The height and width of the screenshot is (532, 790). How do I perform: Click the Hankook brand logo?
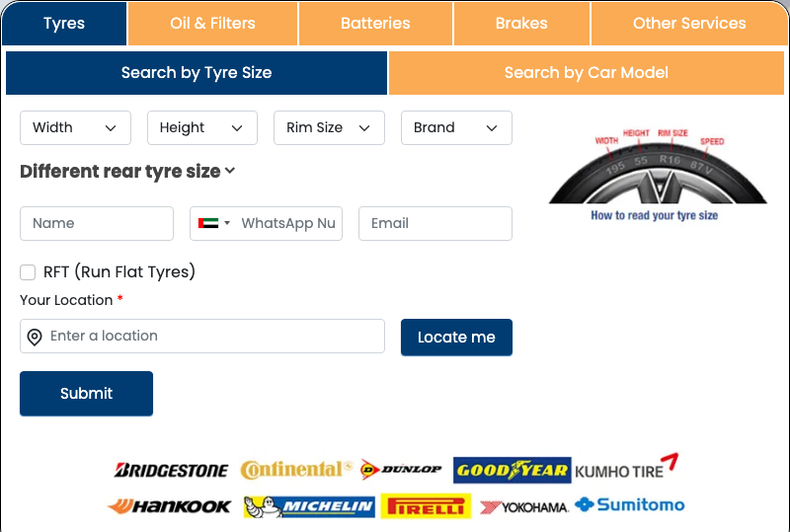[x=169, y=506]
